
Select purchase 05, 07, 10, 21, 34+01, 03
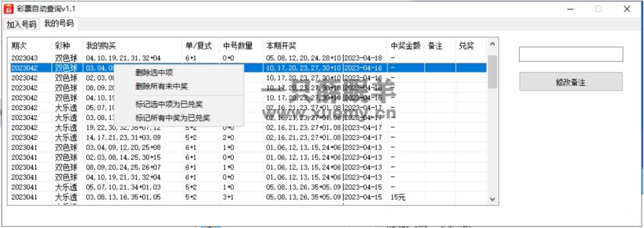123,187
